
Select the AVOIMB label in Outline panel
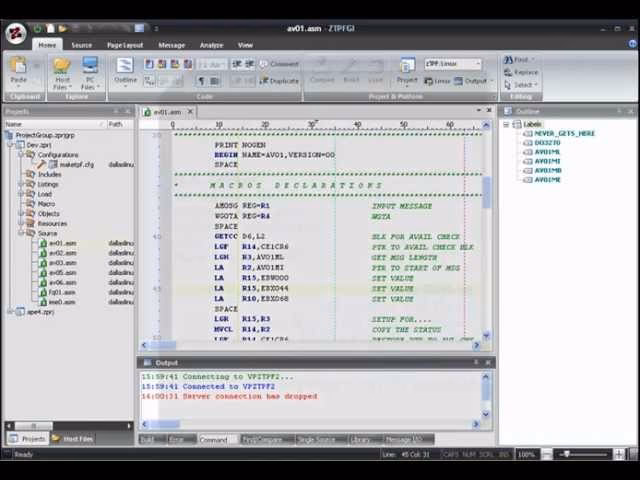pyautogui.click(x=548, y=171)
